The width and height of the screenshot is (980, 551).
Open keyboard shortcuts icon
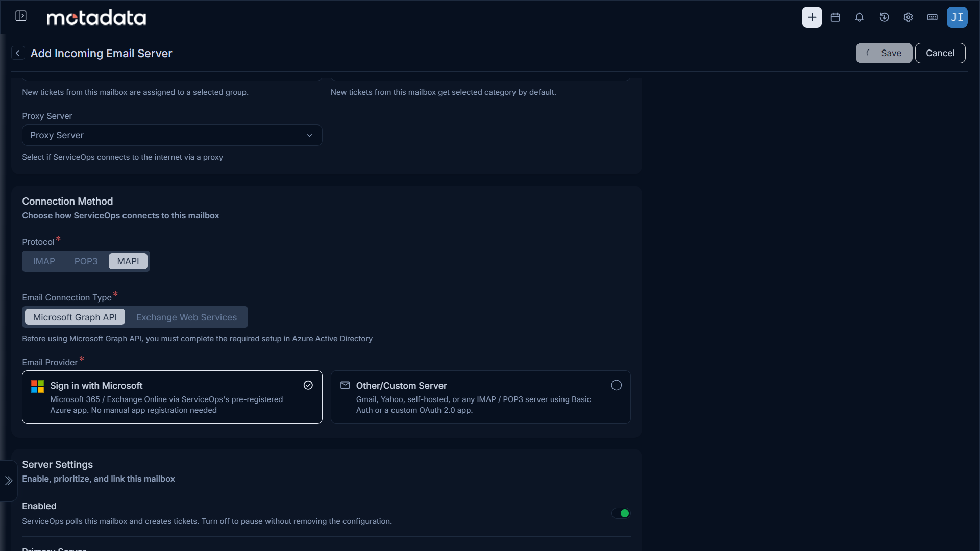pyautogui.click(x=933, y=17)
